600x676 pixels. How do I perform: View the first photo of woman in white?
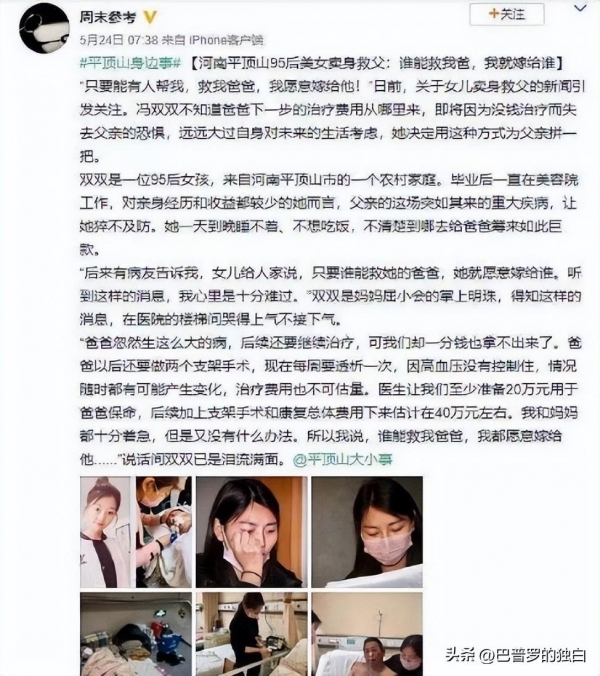136,532
